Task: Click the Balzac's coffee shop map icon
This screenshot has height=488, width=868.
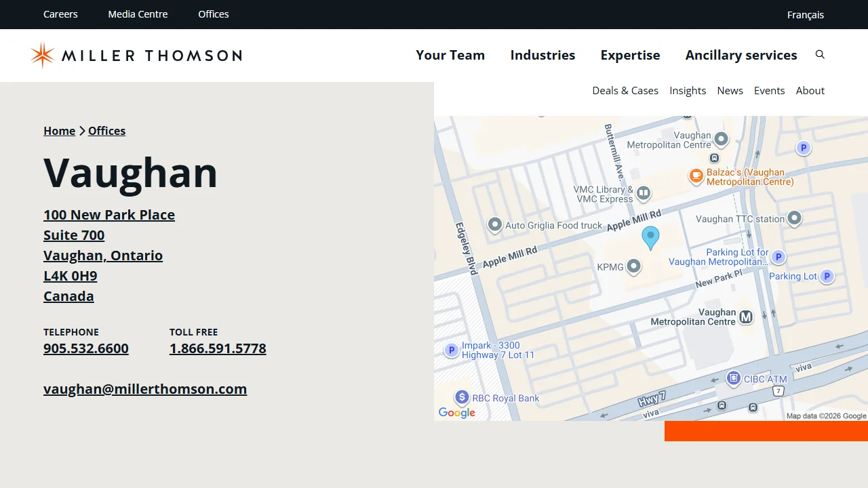Action: [x=696, y=176]
